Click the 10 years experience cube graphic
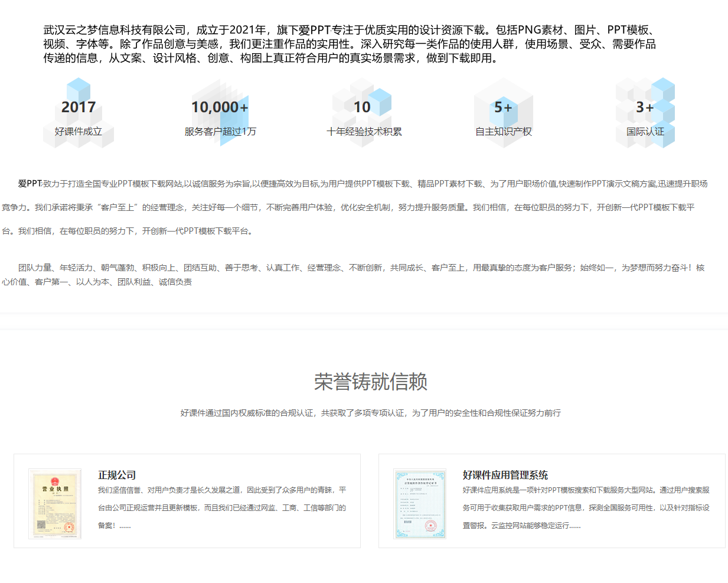 coord(362,112)
